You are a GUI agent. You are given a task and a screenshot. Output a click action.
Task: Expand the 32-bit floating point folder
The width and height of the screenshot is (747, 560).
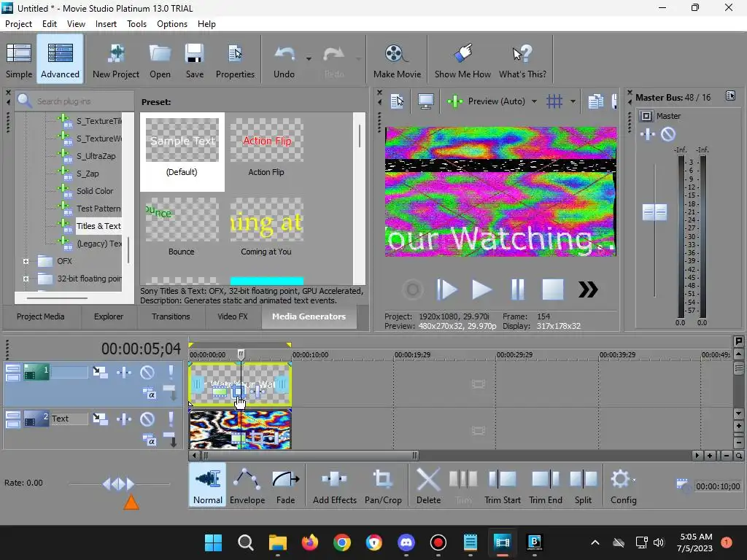pyautogui.click(x=26, y=279)
